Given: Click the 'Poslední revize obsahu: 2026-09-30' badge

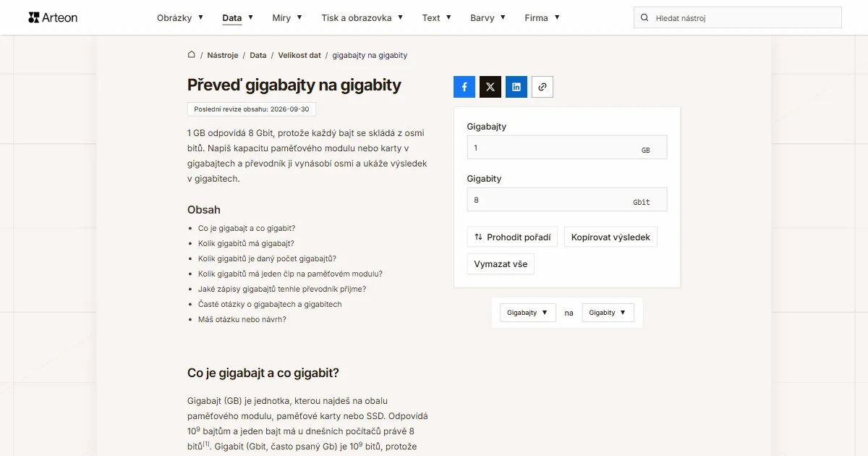Looking at the screenshot, I should coord(252,109).
